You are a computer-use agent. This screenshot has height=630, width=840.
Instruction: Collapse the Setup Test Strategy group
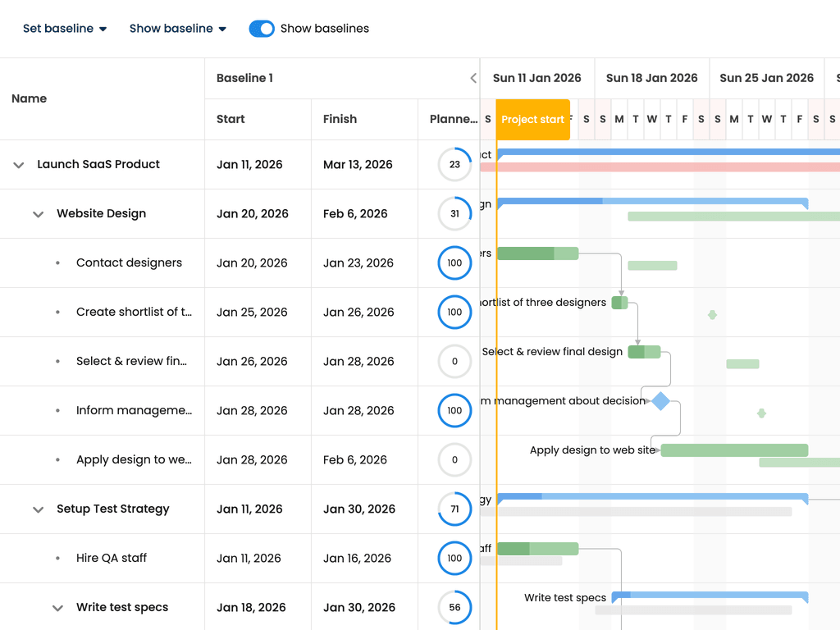(38, 509)
